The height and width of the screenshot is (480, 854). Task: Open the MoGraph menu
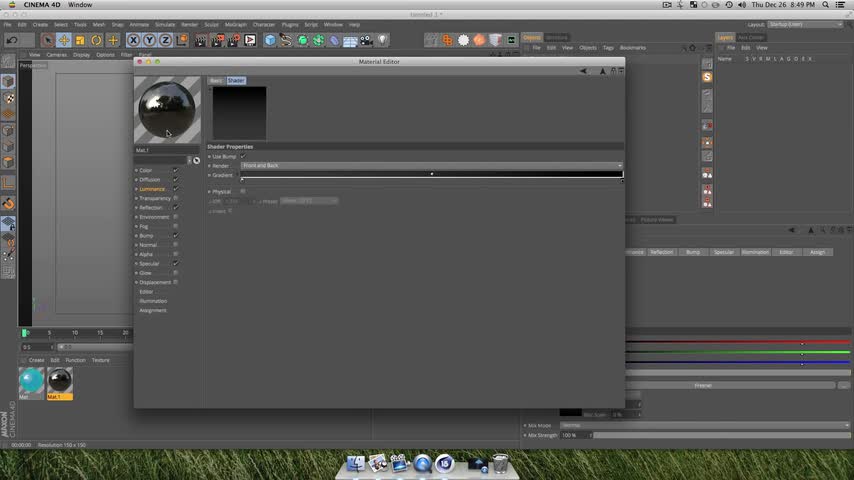235,25
